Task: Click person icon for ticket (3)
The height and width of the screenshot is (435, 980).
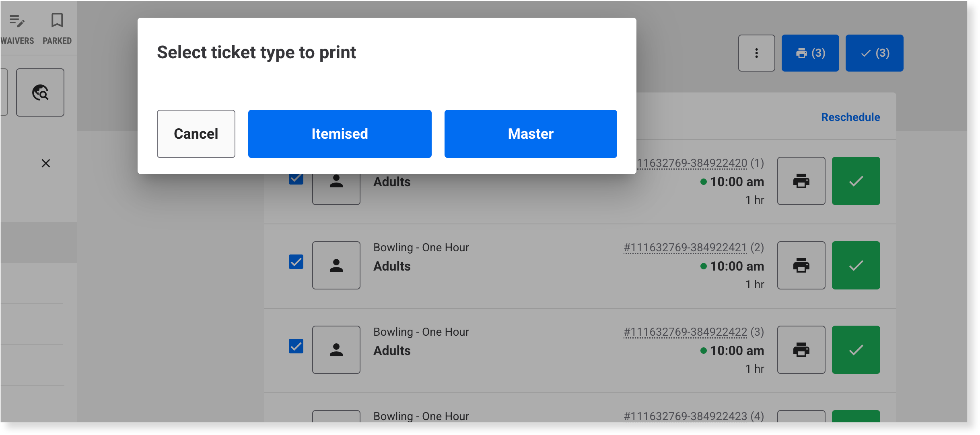Action: pos(336,350)
